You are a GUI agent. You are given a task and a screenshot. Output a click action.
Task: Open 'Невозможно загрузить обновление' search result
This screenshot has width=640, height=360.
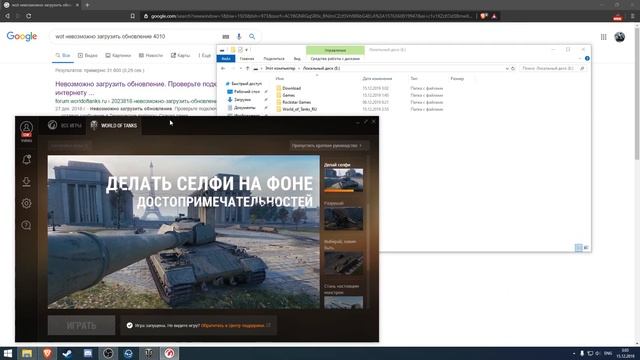tap(136, 88)
